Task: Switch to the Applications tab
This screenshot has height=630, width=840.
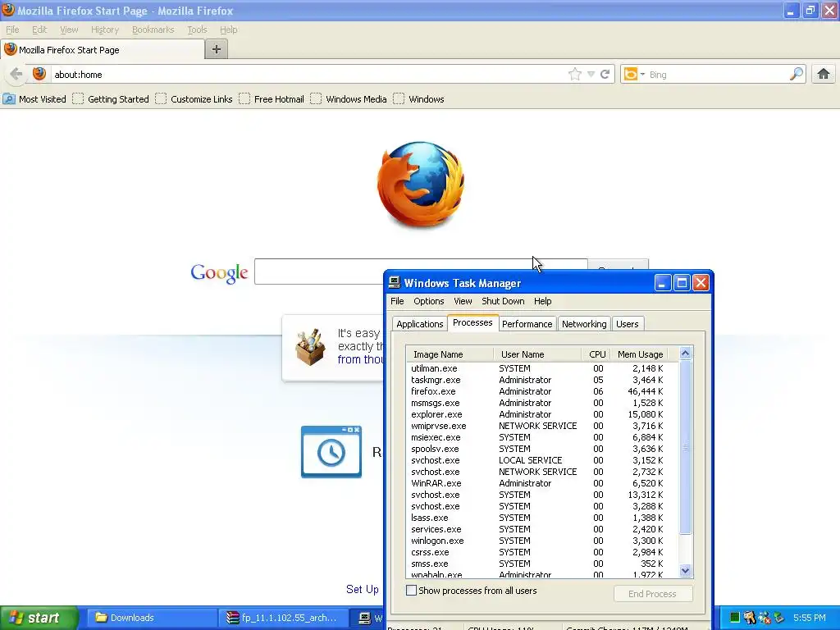Action: 419,324
